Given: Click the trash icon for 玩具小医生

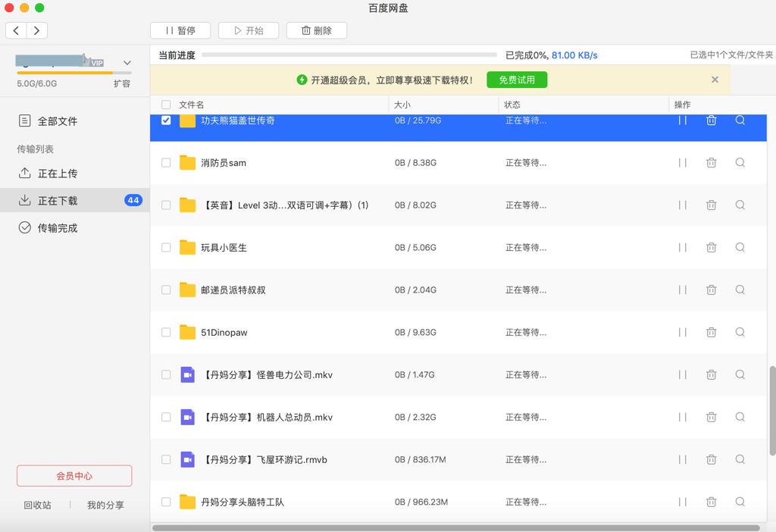Looking at the screenshot, I should click(711, 248).
